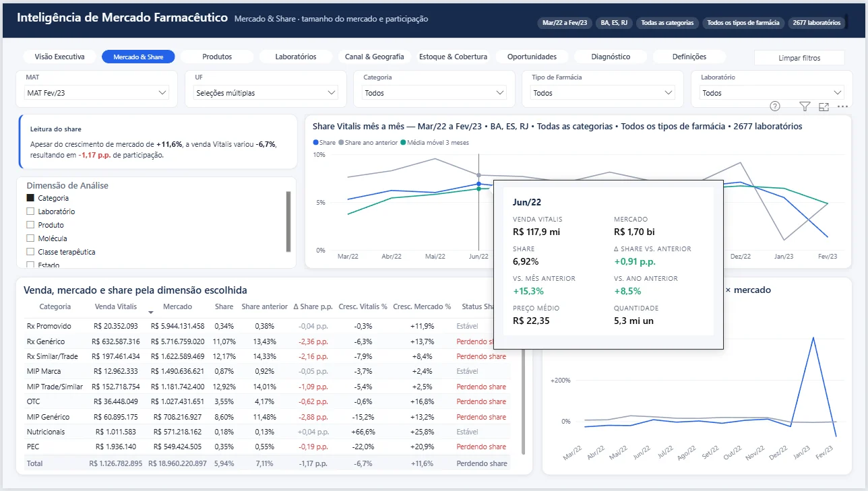Viewport: 868px width, 491px height.
Task: Open the chart in focus mode
Action: point(824,106)
